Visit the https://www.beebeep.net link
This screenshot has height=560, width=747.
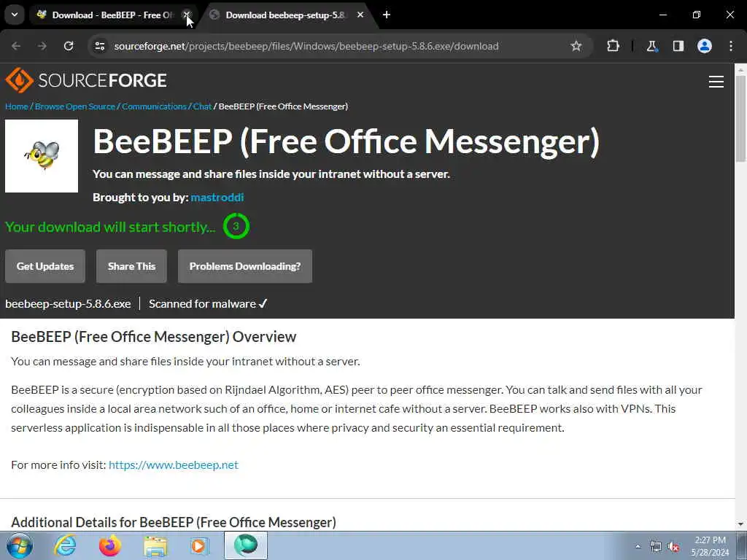pos(174,464)
